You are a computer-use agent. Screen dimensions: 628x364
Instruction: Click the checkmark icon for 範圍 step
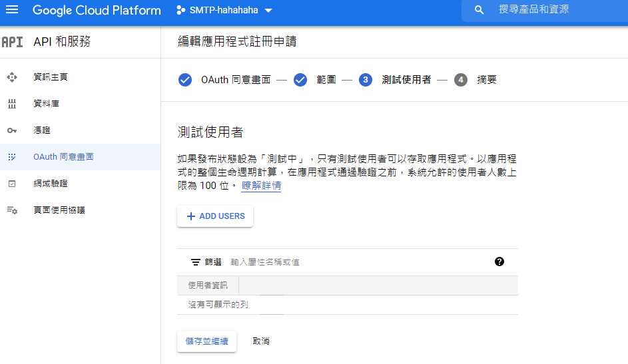[300, 80]
